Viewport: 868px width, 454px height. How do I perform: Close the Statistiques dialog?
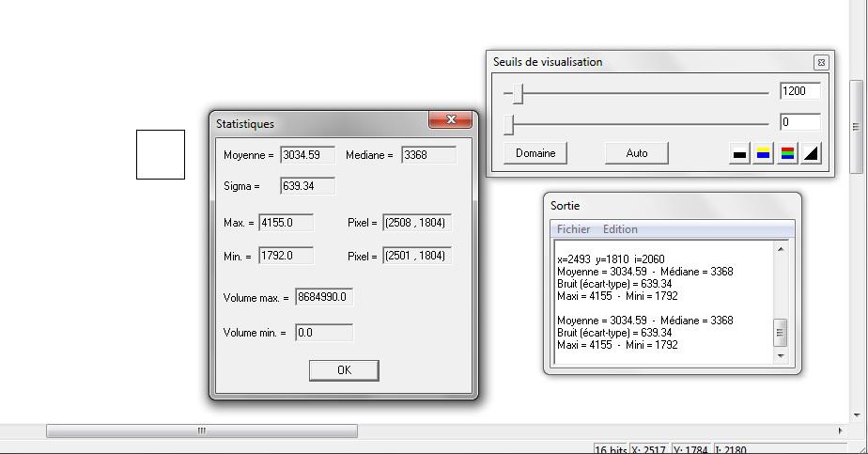tap(451, 119)
